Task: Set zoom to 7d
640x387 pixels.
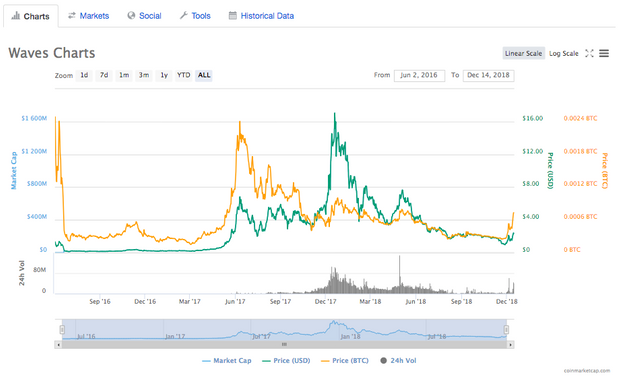Action: tap(104, 75)
